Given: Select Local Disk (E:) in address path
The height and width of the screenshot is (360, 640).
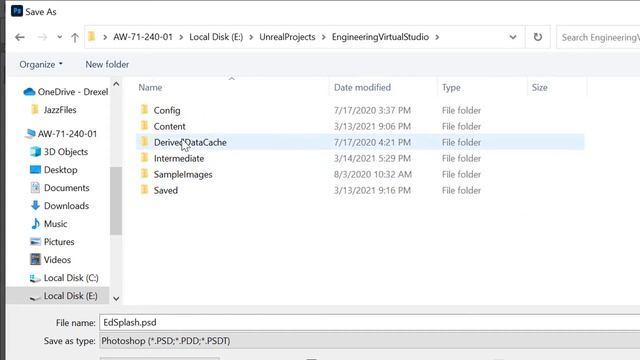Looking at the screenshot, I should 216,37.
